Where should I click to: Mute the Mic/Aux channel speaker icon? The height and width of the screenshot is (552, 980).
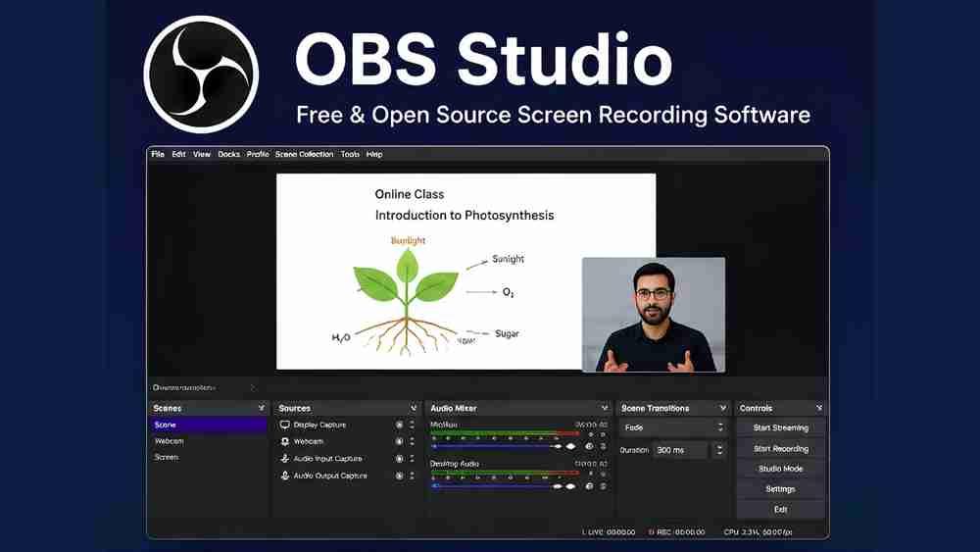coord(589,446)
